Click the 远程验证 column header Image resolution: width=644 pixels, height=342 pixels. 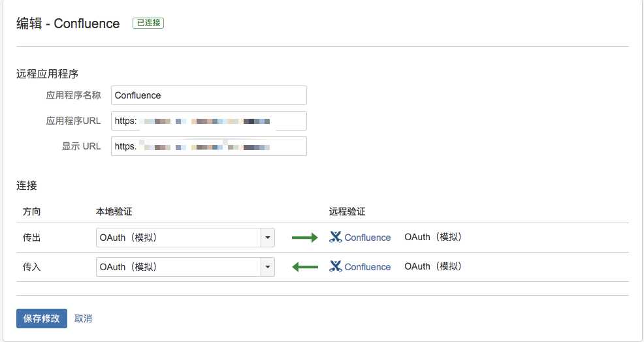(x=347, y=211)
